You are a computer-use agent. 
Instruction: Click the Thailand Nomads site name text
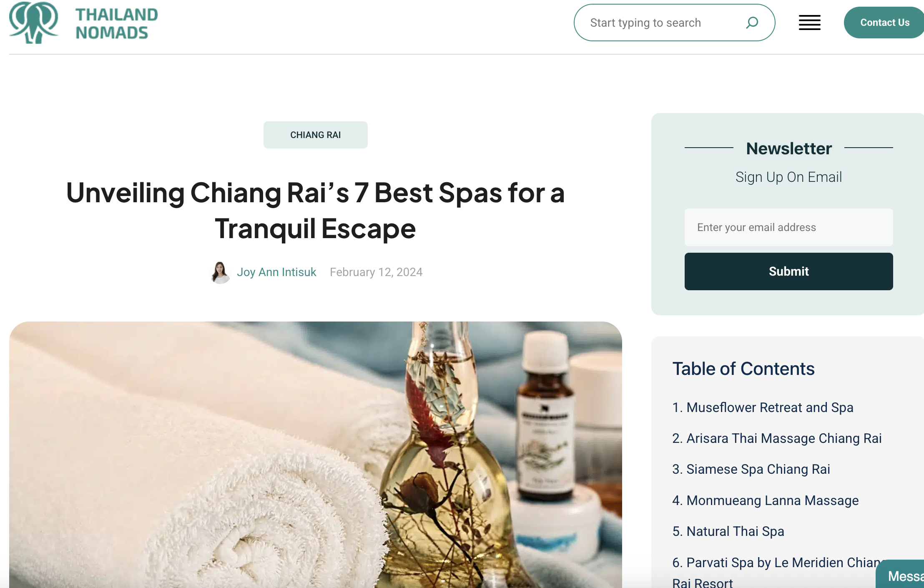coord(116,24)
